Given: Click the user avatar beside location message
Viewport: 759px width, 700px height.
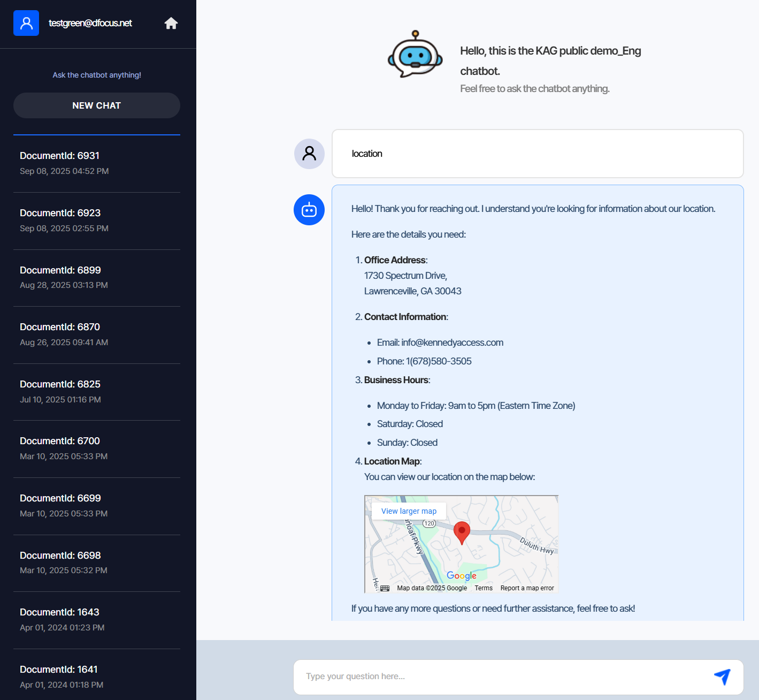Looking at the screenshot, I should pos(309,154).
